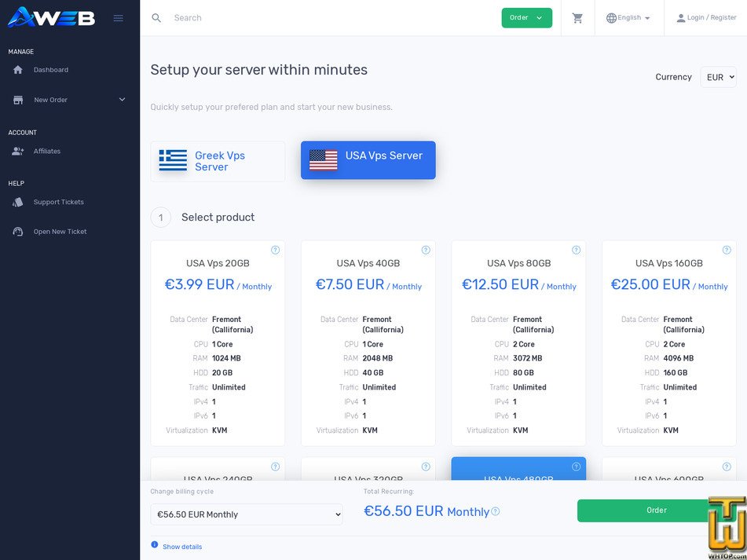Click the Greek flag icon

coord(173,160)
